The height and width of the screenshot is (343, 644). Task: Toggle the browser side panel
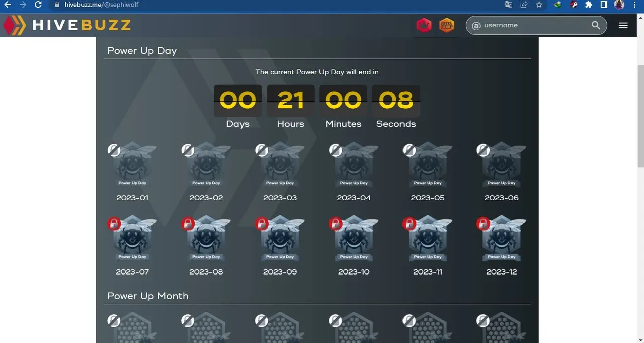pyautogui.click(x=604, y=5)
